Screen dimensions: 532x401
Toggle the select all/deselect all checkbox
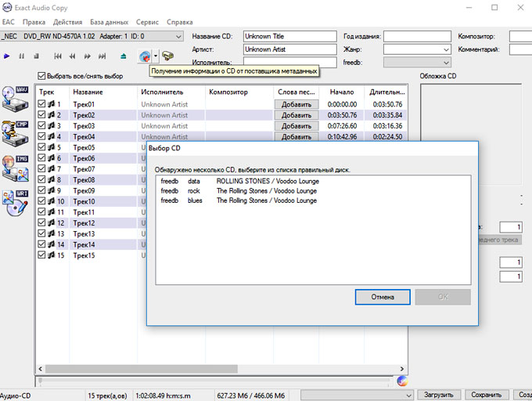tap(42, 76)
